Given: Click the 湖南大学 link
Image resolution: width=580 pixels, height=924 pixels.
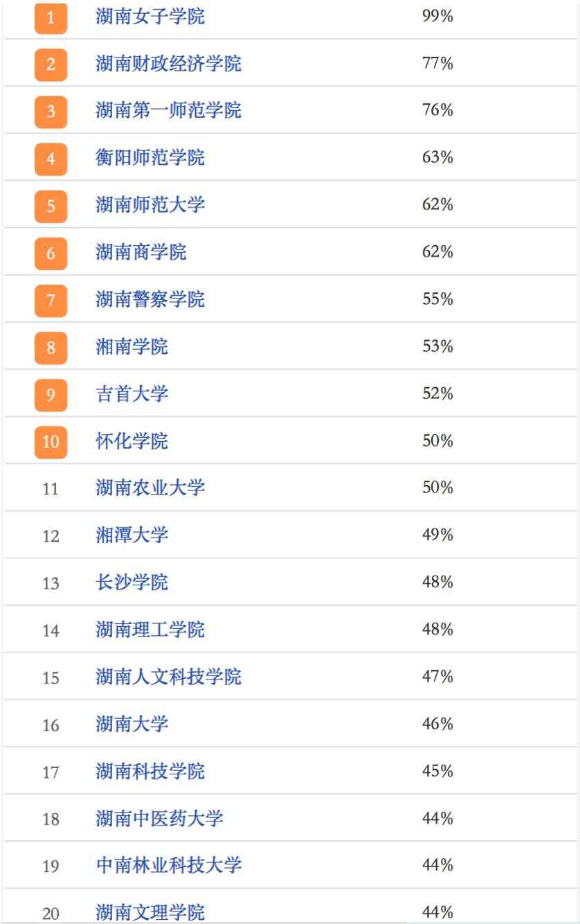Looking at the screenshot, I should click(132, 725).
